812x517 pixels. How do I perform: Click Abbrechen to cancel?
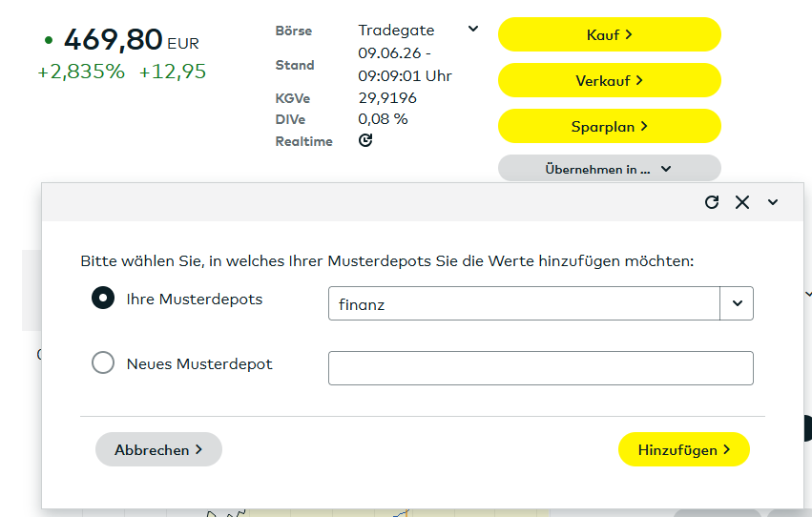158,449
